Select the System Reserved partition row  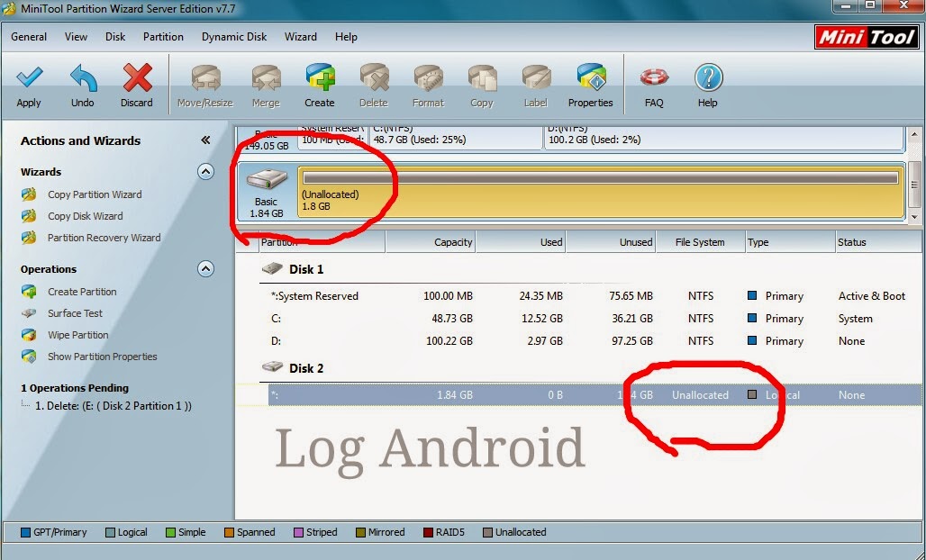click(589, 296)
